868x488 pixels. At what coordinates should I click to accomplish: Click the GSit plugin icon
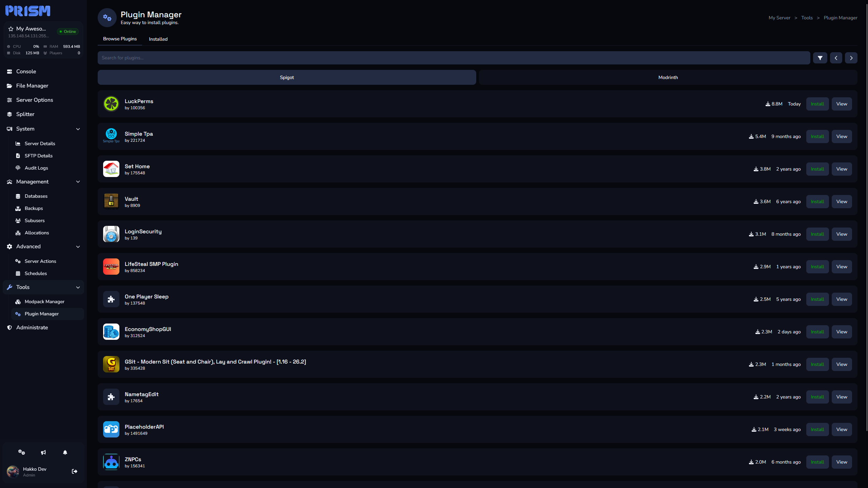(111, 364)
